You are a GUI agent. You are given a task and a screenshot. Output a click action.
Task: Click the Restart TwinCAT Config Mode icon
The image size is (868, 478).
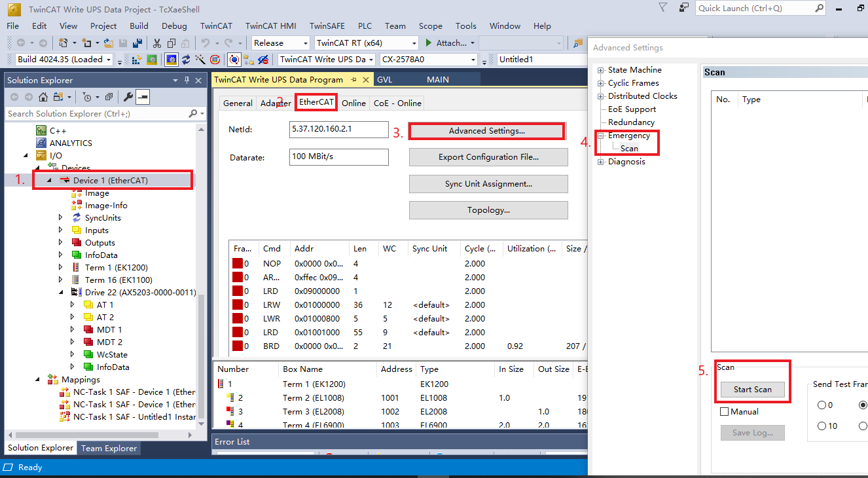click(x=172, y=60)
